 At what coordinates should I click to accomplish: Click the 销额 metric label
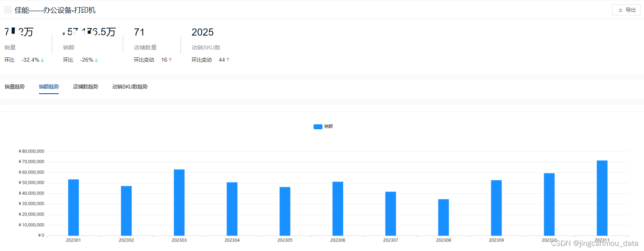tap(68, 47)
